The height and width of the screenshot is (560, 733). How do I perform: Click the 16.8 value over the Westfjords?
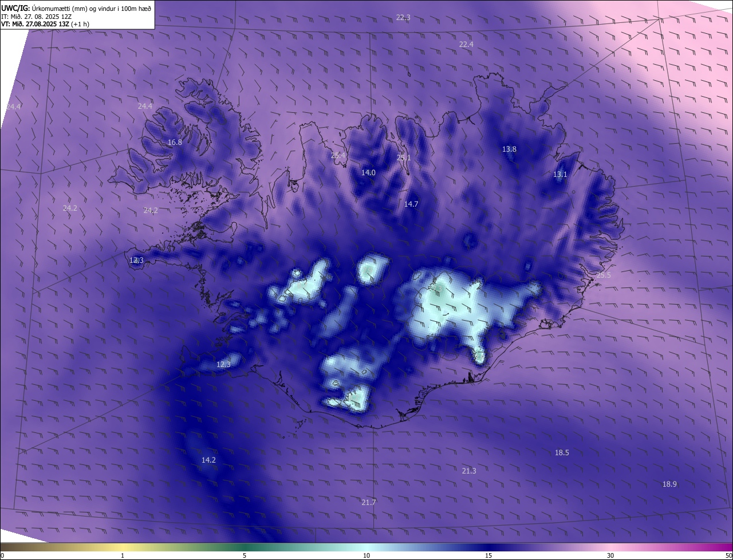[x=175, y=143]
